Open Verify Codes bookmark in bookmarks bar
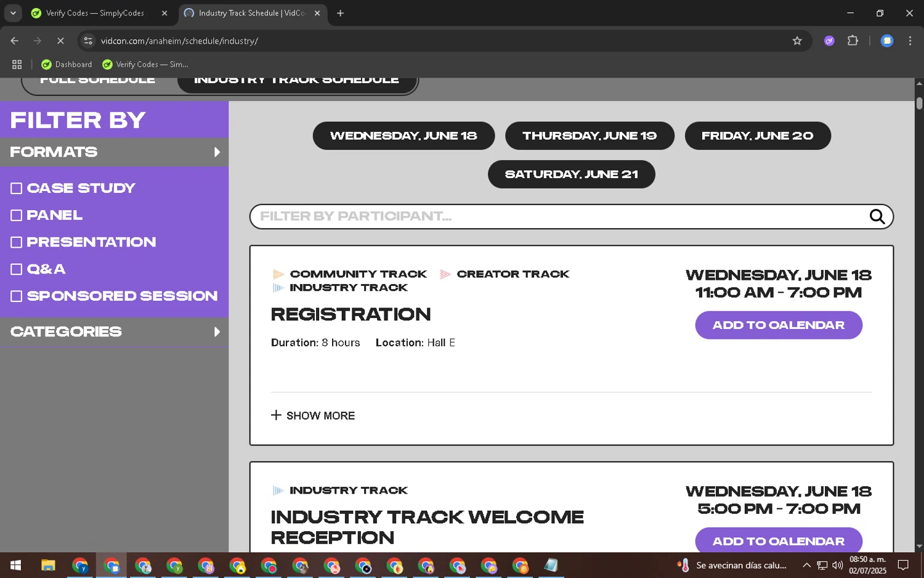This screenshot has height=578, width=924. point(145,64)
